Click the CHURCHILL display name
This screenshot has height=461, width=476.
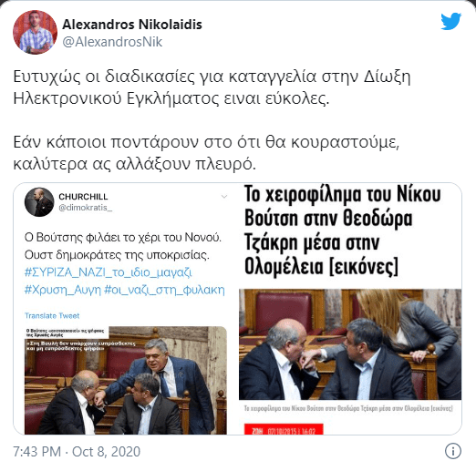(x=83, y=197)
